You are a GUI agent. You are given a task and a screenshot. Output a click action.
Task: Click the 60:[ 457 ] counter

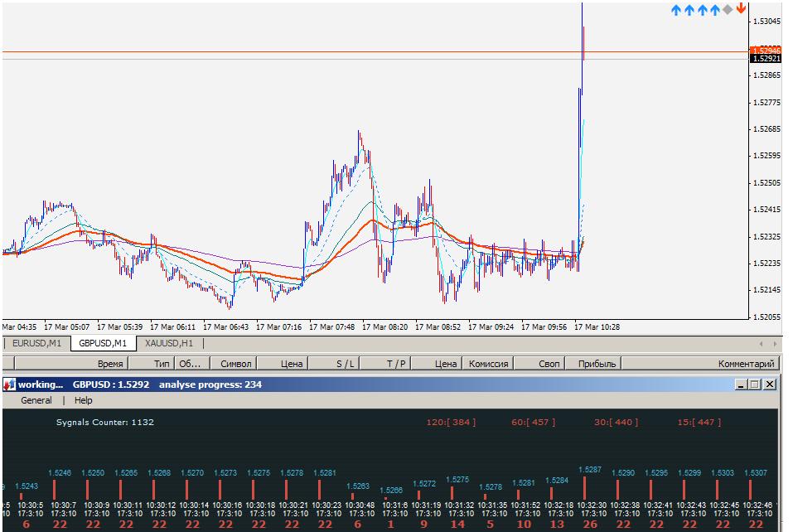(534, 423)
